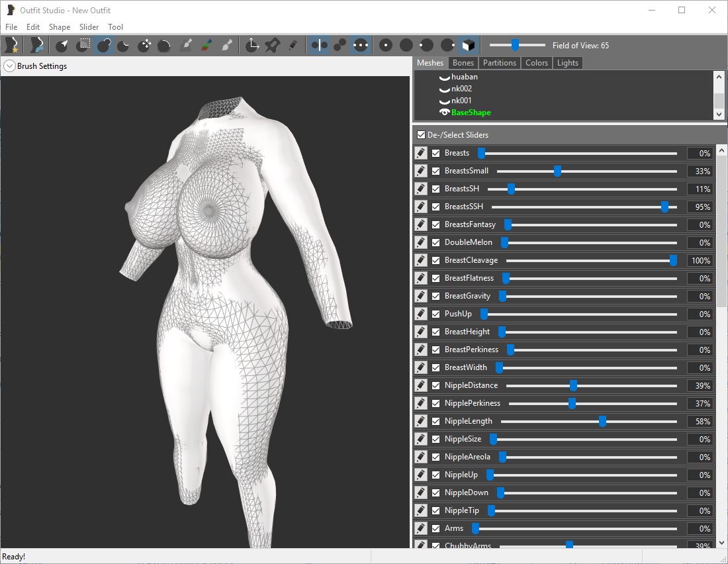Uncheck the BreastGravity checkbox
The width and height of the screenshot is (728, 564).
point(435,296)
